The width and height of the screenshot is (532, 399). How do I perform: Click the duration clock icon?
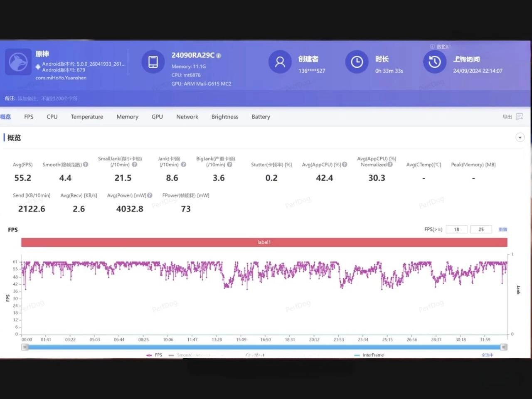pos(357,62)
